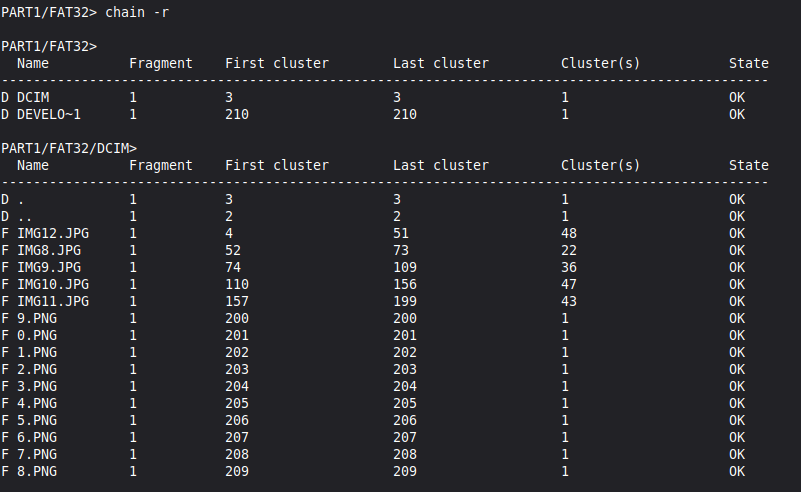Click the IMG8.JPG file name
801x492 pixels.
pyautogui.click(x=49, y=250)
